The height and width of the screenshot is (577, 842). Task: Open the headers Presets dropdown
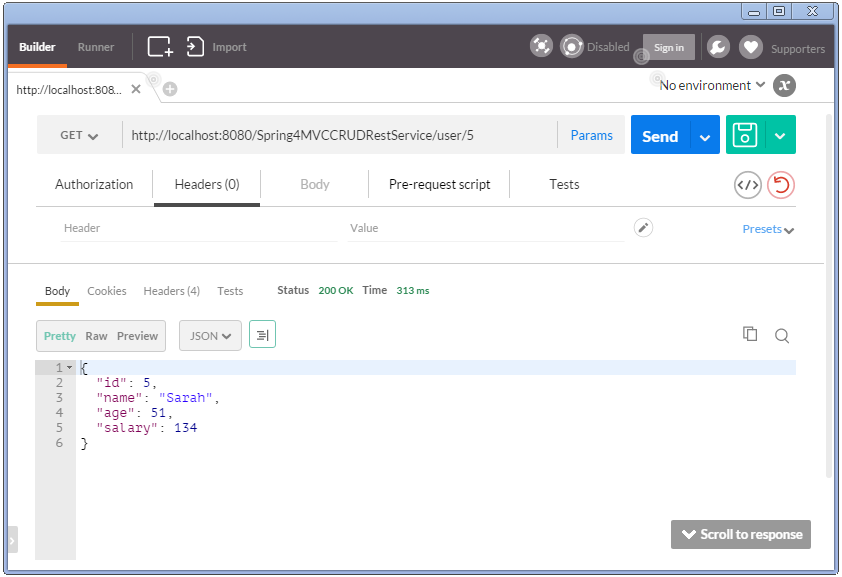(x=766, y=229)
